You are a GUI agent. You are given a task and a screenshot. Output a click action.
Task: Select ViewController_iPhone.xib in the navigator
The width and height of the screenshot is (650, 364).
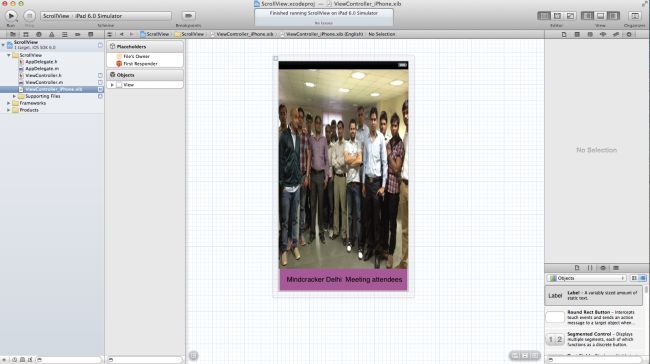[52, 89]
